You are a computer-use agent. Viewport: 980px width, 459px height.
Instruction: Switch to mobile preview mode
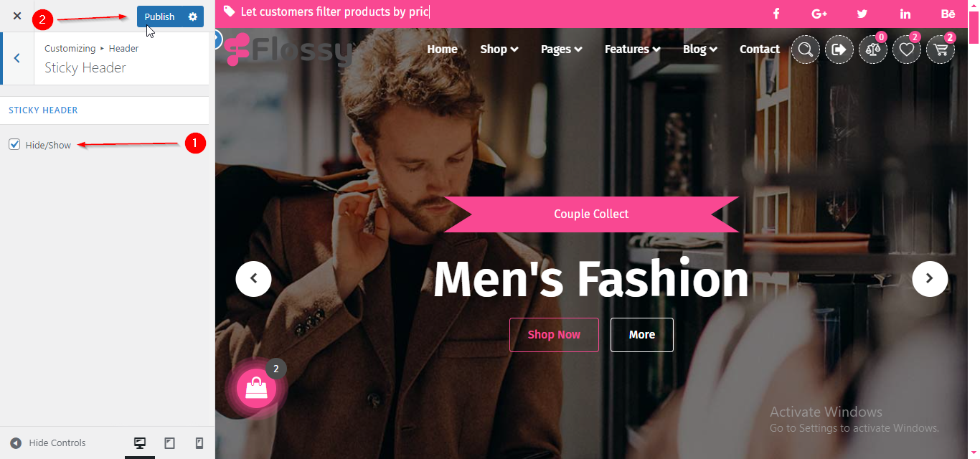click(x=199, y=443)
